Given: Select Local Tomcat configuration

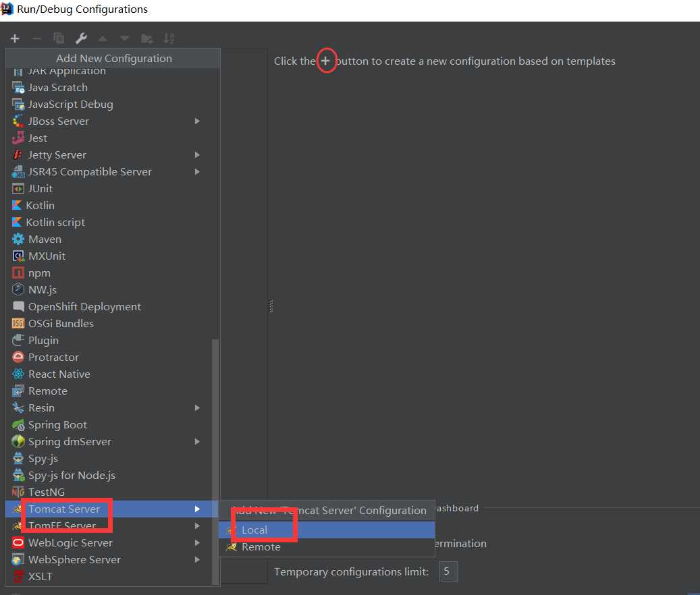Looking at the screenshot, I should click(x=327, y=530).
